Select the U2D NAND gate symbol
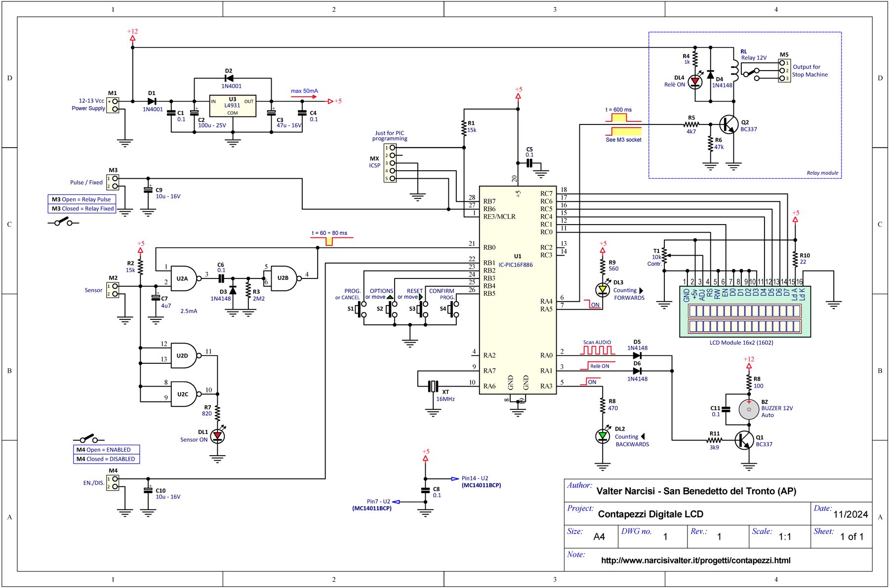The height and width of the screenshot is (588, 889). (x=185, y=355)
